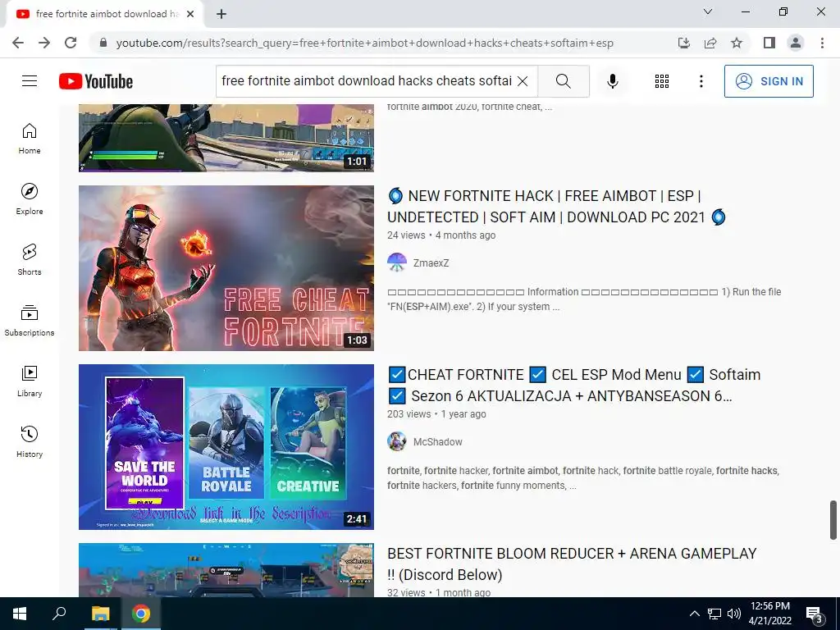Clear the search query with the X
The height and width of the screenshot is (630, 840).
[523, 81]
